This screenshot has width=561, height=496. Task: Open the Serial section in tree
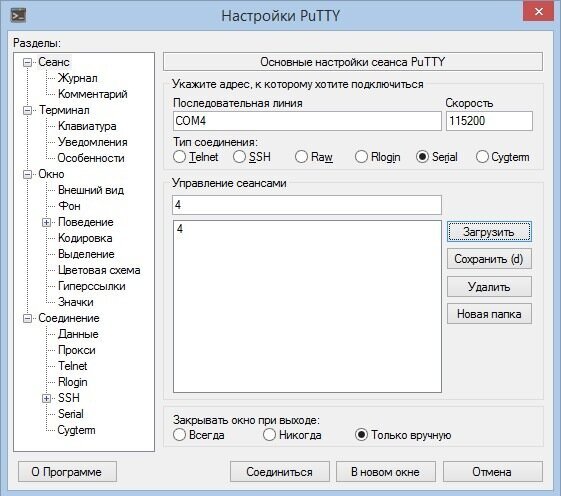point(70,414)
